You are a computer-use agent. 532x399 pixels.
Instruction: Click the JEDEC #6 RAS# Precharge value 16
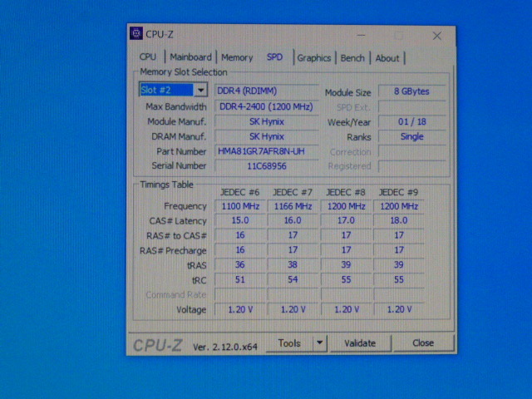(240, 250)
